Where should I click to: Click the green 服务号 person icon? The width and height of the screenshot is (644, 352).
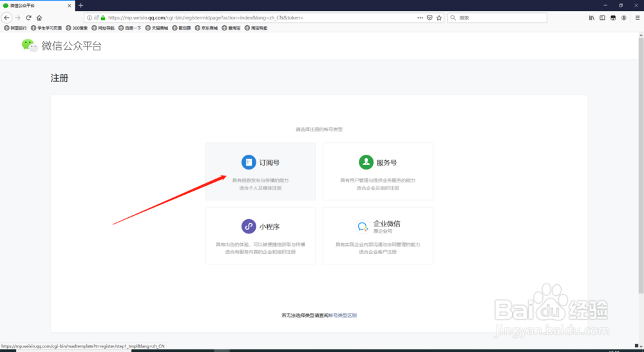pyautogui.click(x=366, y=162)
